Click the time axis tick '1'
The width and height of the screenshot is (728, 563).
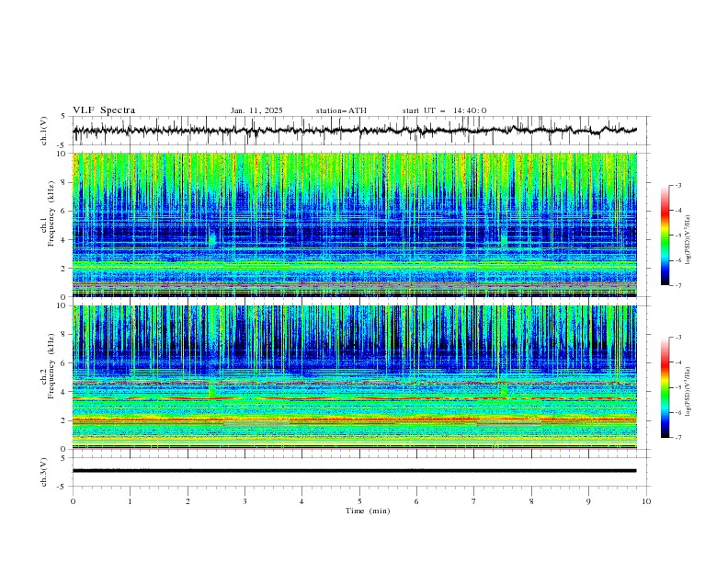coord(130,501)
